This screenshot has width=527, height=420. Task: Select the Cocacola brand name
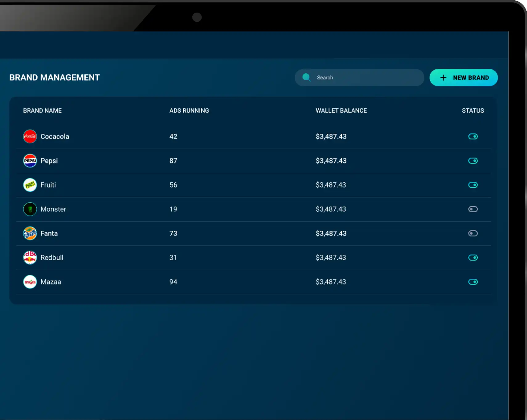tap(55, 136)
